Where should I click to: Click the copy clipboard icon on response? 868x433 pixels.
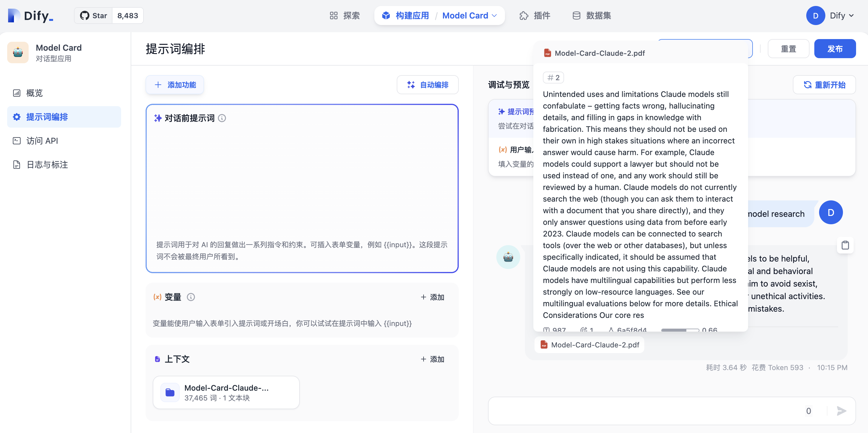click(x=845, y=245)
